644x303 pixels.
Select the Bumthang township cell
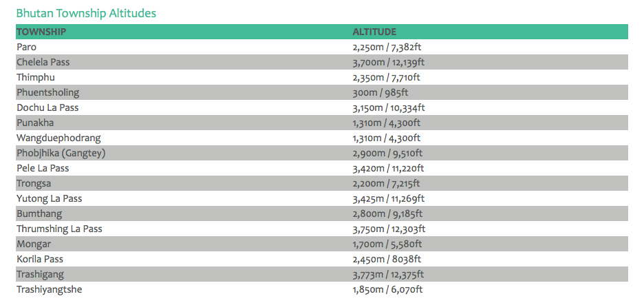click(39, 213)
